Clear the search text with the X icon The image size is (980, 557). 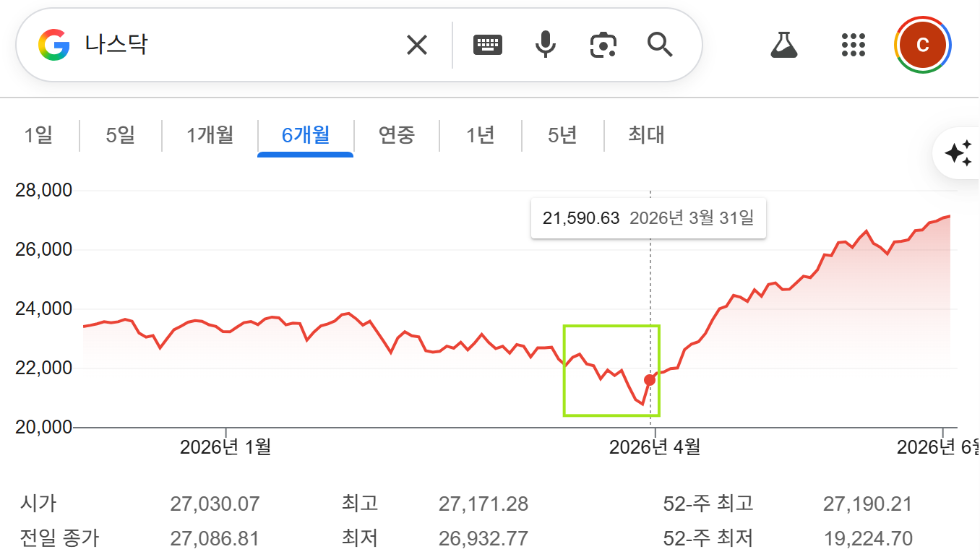click(417, 46)
